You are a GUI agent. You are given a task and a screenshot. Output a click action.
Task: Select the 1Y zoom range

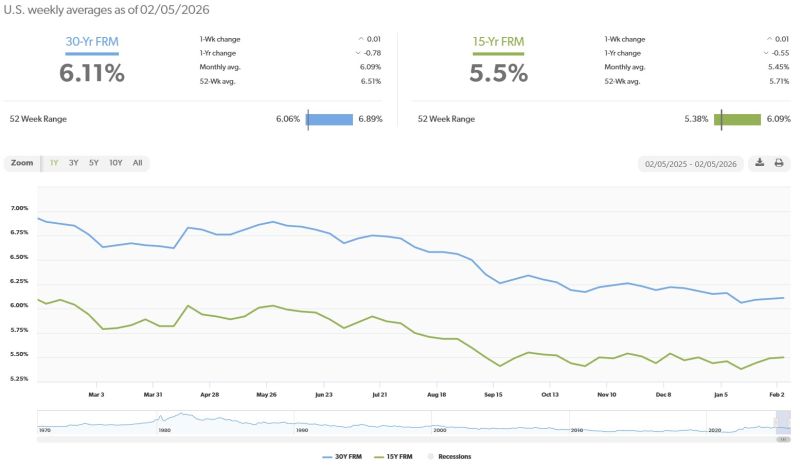(x=54, y=163)
